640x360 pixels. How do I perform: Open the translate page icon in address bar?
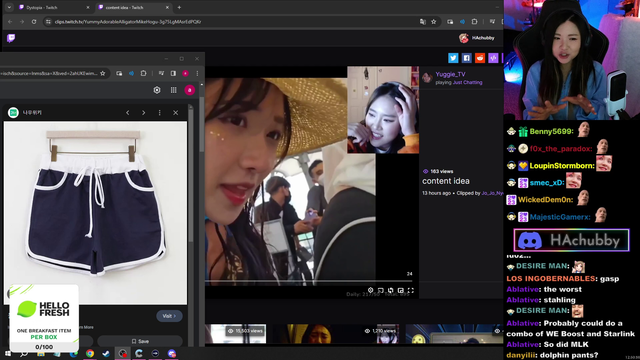(423, 22)
